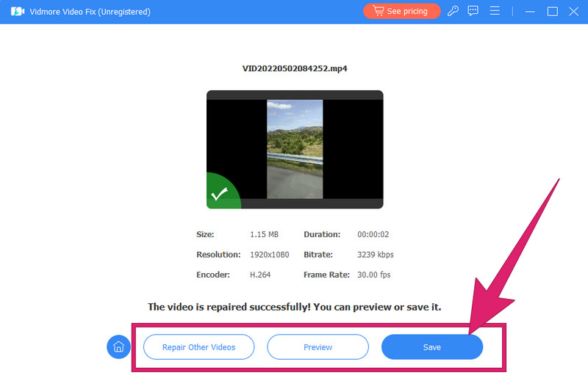Click the repaired successfully message

pos(295,307)
